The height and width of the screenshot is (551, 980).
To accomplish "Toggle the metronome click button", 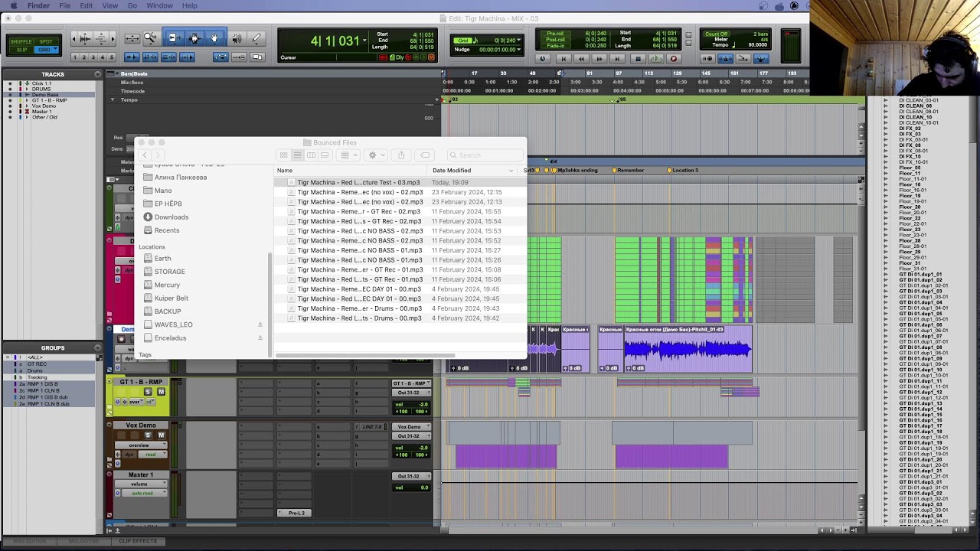I will pyautogui.click(x=725, y=59).
